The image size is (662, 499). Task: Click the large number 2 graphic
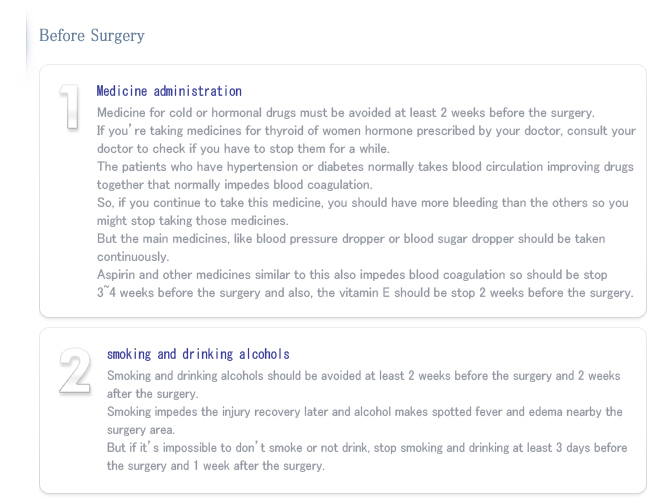tap(75, 372)
